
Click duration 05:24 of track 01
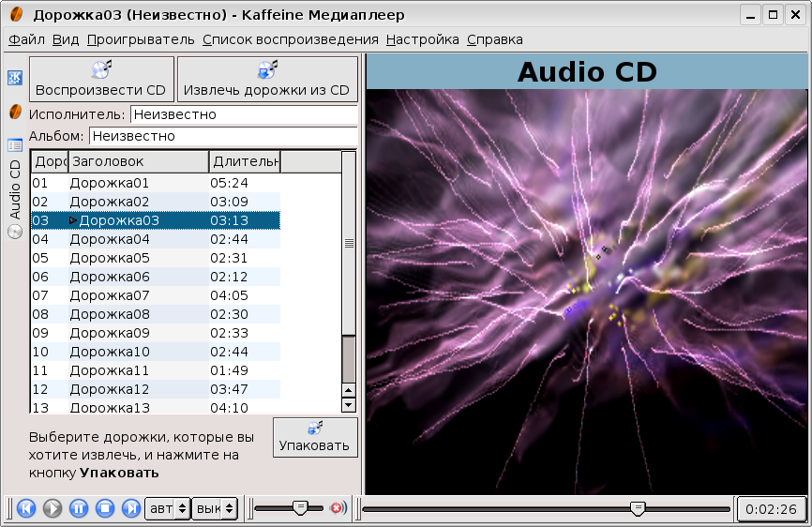229,183
